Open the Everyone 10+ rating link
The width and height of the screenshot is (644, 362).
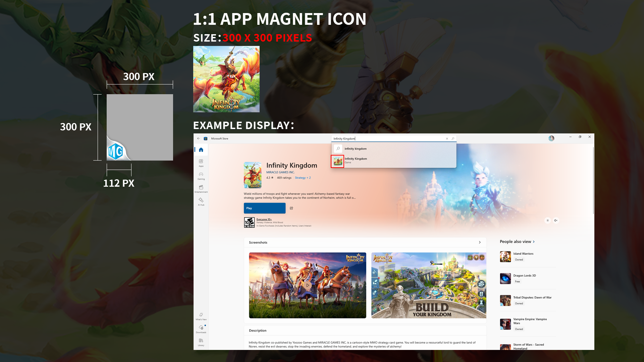click(264, 220)
